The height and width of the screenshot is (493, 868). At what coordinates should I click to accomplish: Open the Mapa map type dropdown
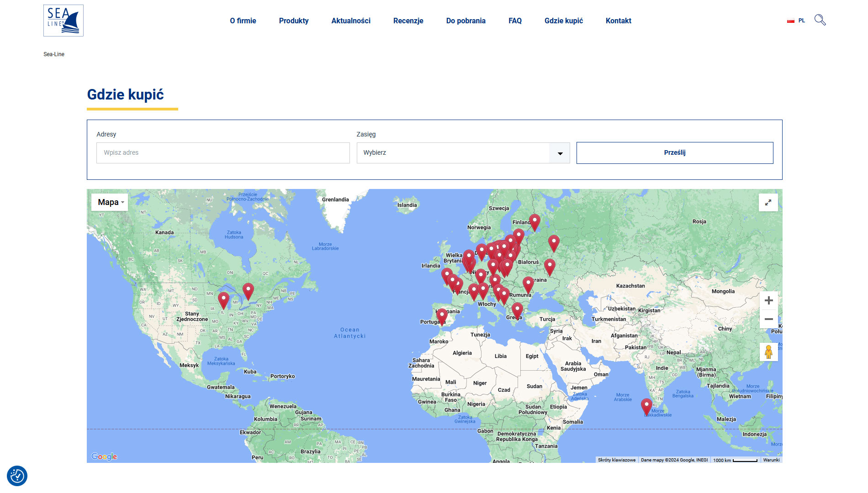(110, 202)
